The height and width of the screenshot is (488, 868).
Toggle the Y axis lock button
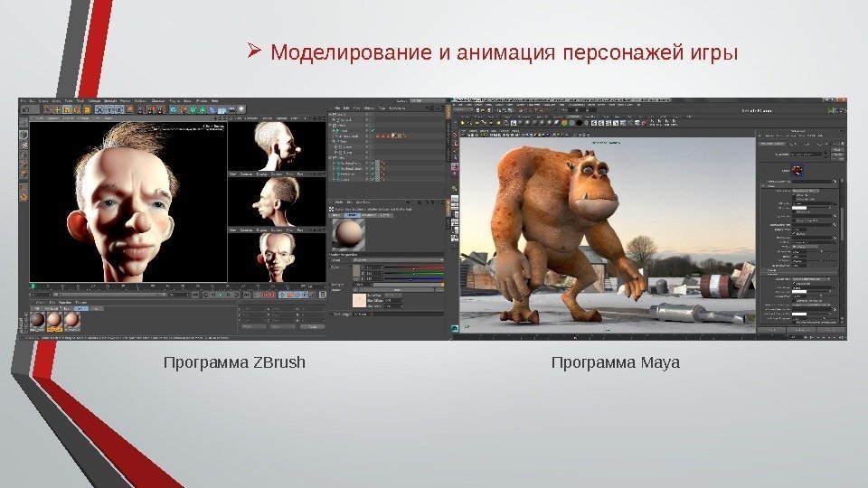point(109,110)
